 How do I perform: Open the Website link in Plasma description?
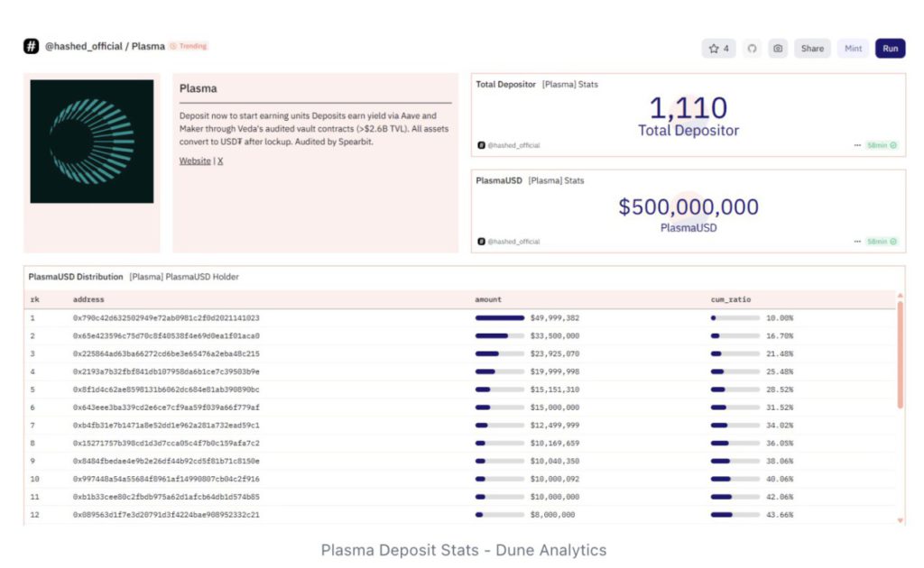195,160
